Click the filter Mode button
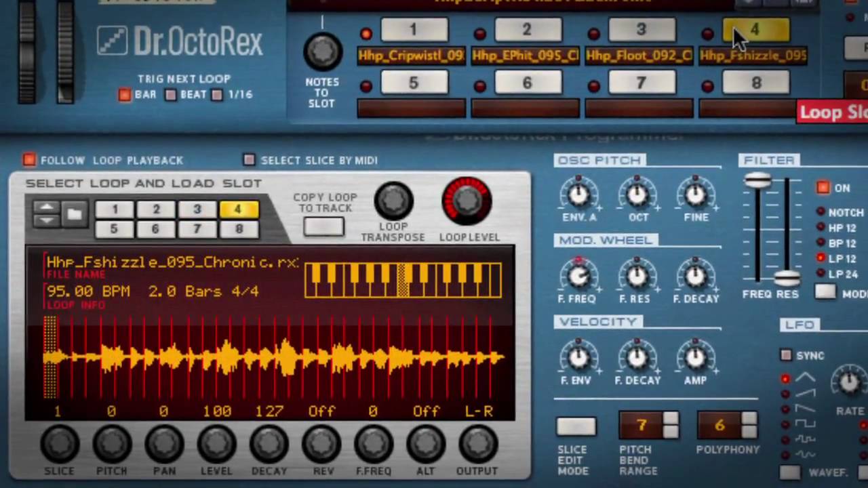Image resolution: width=868 pixels, height=488 pixels. [x=825, y=292]
